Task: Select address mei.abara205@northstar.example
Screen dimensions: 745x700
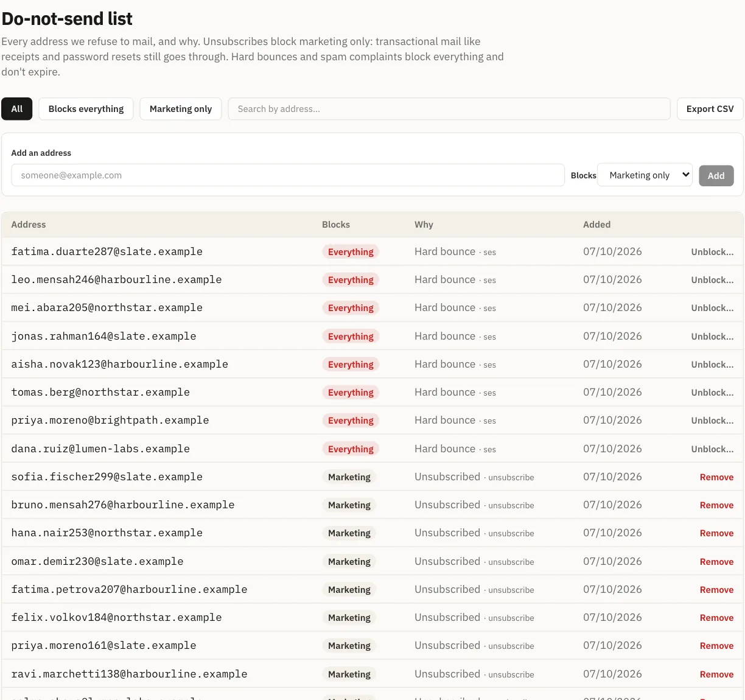Action: point(107,307)
